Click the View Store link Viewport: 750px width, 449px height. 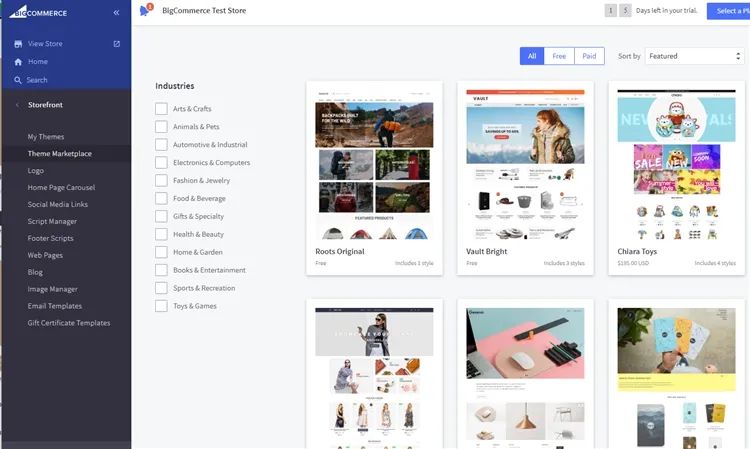point(45,44)
